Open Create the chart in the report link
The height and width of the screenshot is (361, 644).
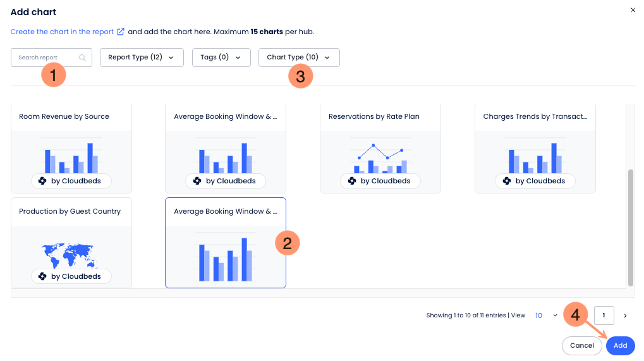tap(62, 32)
